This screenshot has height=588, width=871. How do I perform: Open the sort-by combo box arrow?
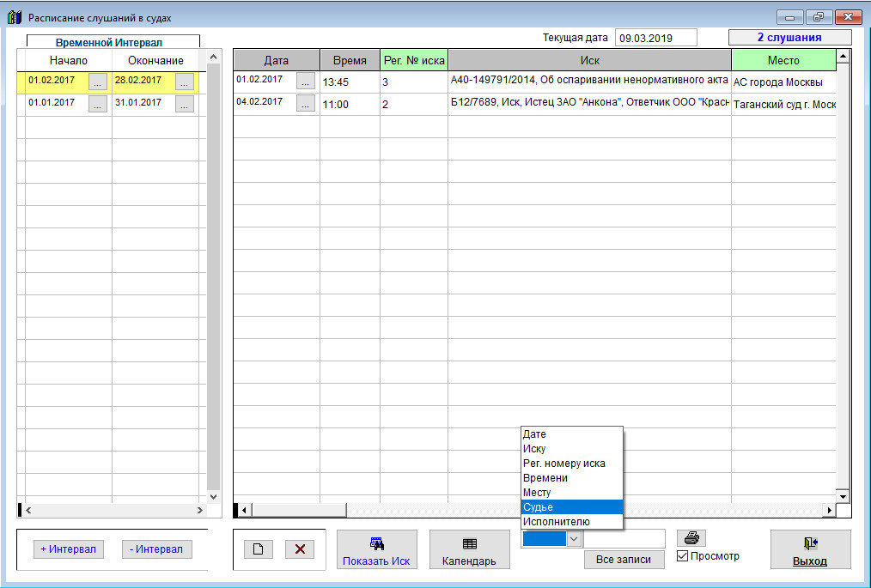pyautogui.click(x=574, y=538)
